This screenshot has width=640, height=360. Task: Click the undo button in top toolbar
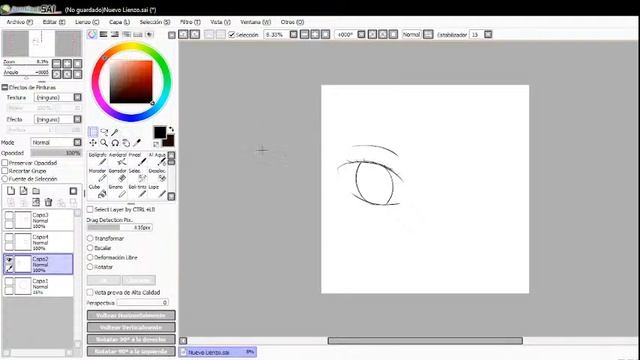[x=183, y=34]
